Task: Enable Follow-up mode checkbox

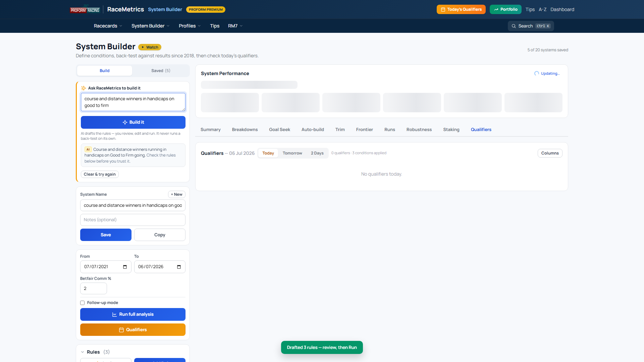Action: pyautogui.click(x=82, y=303)
